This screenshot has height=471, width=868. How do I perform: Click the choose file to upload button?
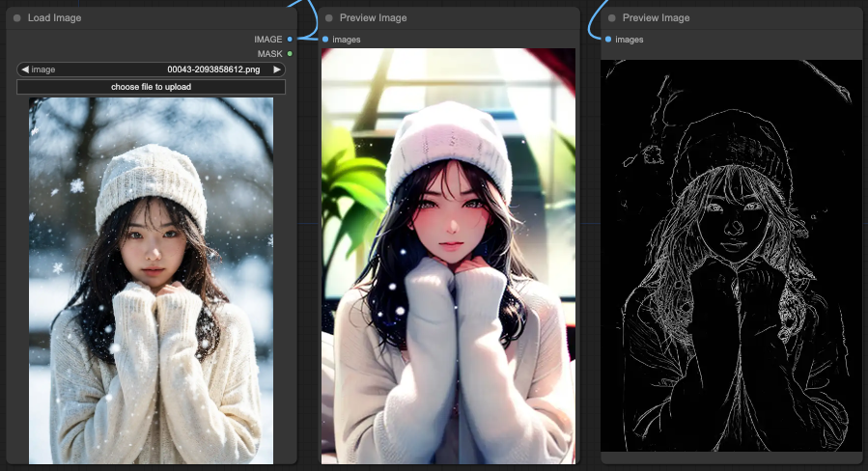(x=152, y=87)
